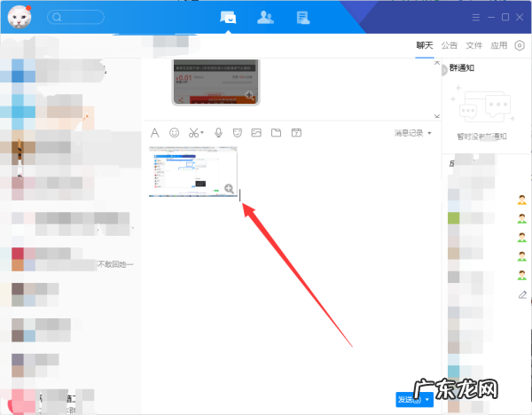Click the chat message area scroll-up arrow

[x=437, y=63]
